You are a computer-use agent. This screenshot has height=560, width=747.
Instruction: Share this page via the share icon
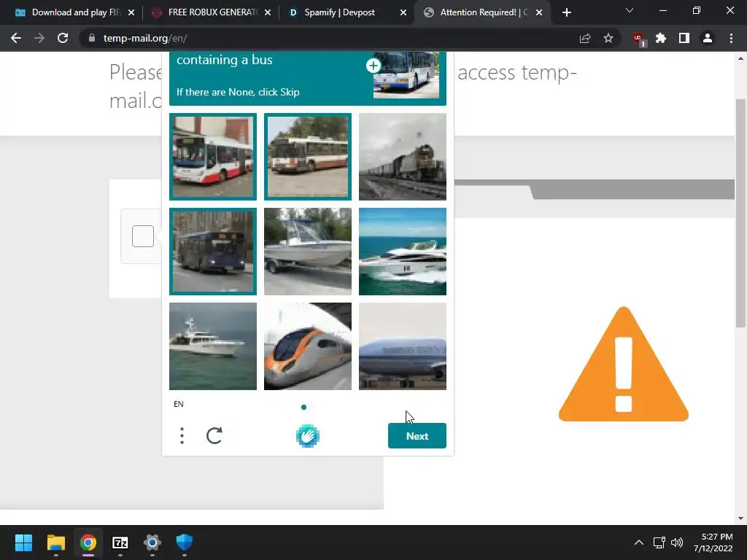pos(585,38)
